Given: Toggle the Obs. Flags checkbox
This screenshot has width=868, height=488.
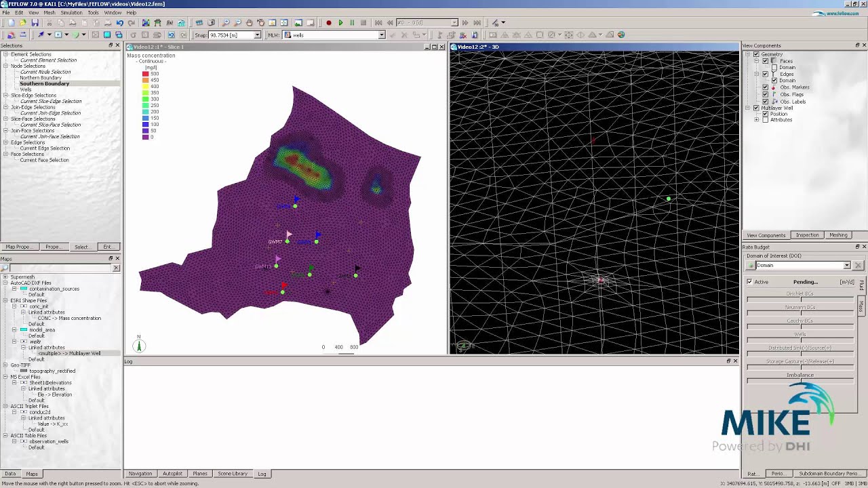Looking at the screenshot, I should coord(765,94).
